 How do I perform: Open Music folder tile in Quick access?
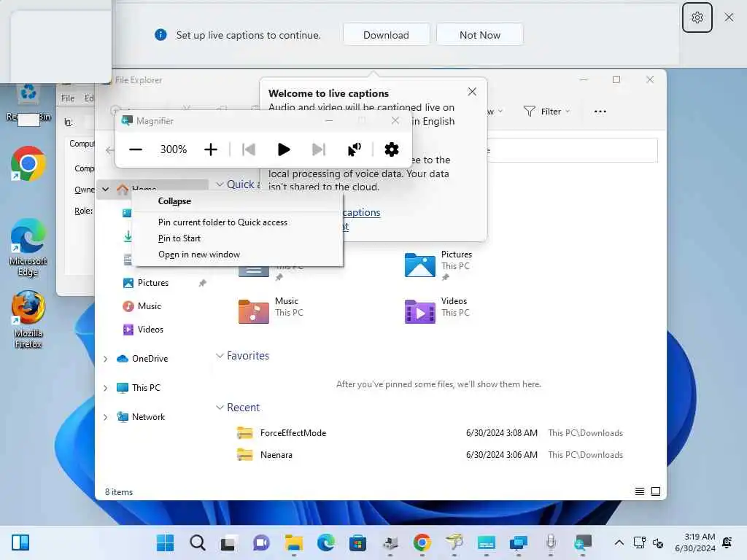tap(271, 311)
